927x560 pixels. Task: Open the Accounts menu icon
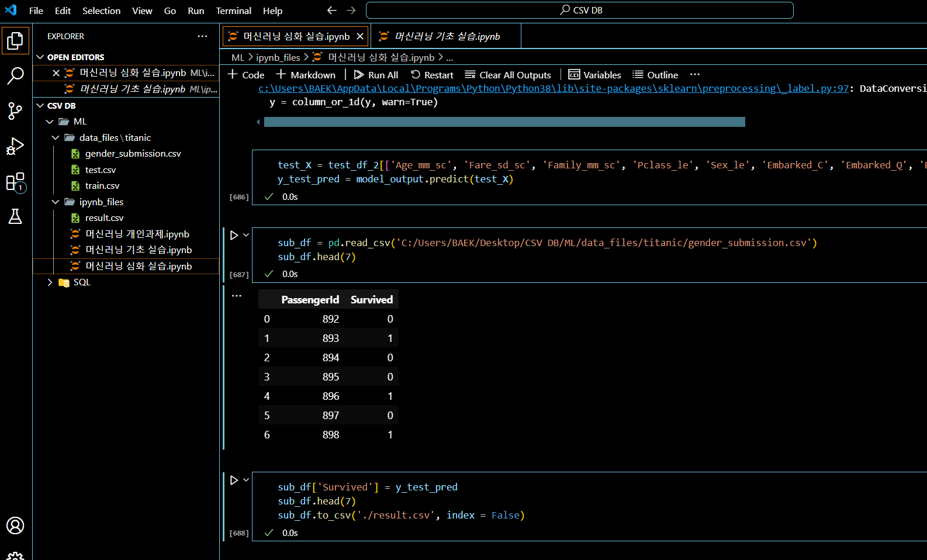(x=15, y=526)
